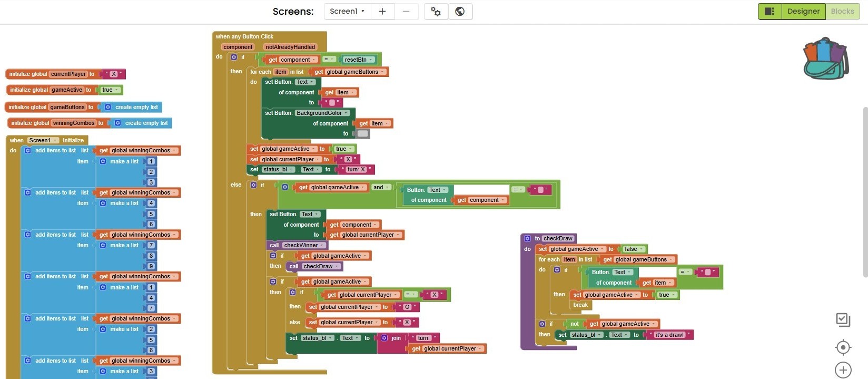Click the gray BackgroundColor color block
The image size is (868, 379).
(362, 134)
